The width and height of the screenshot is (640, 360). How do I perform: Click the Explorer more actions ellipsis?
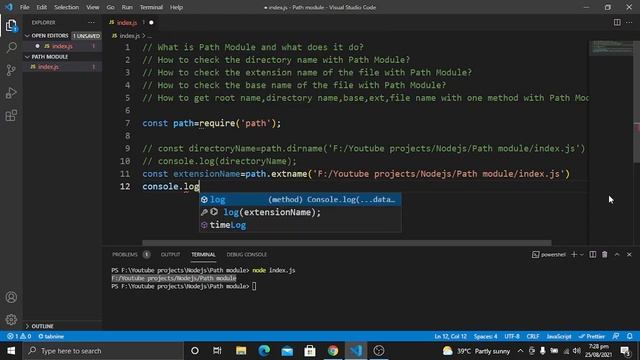[x=91, y=22]
